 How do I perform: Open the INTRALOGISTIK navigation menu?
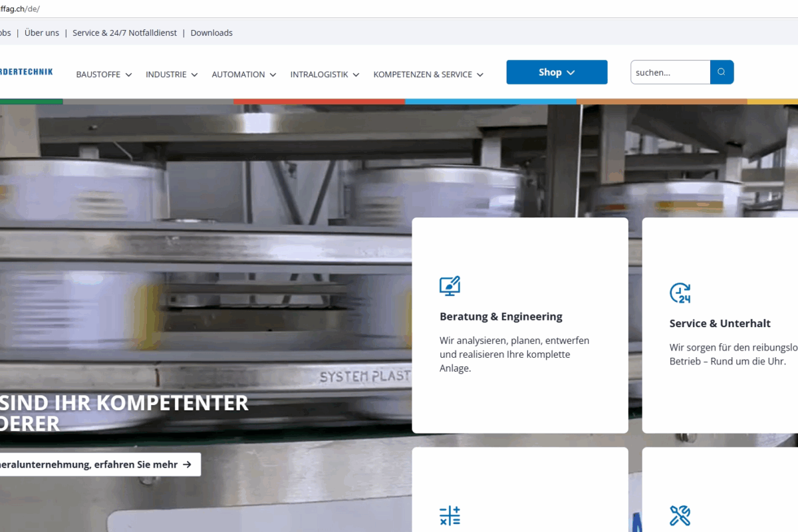point(325,74)
